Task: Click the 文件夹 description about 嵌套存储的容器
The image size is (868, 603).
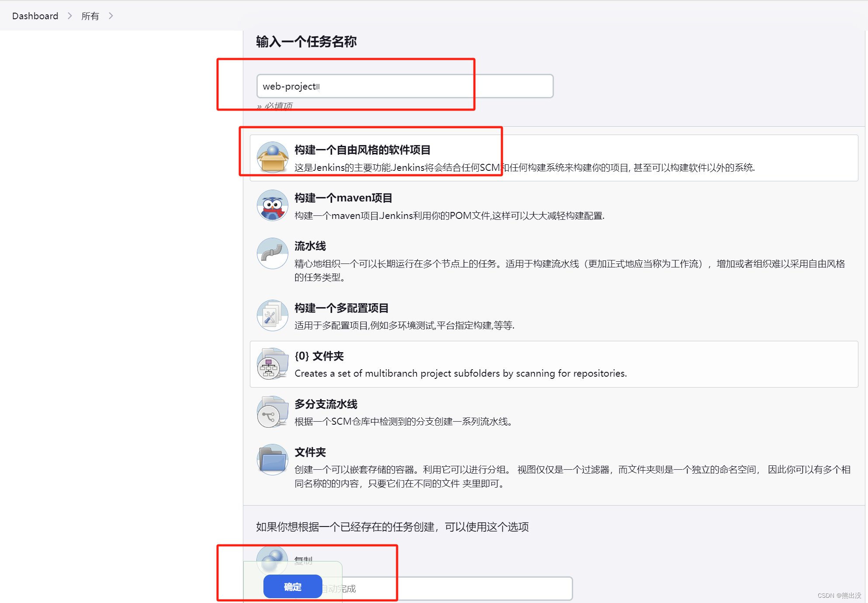Action: [x=572, y=476]
